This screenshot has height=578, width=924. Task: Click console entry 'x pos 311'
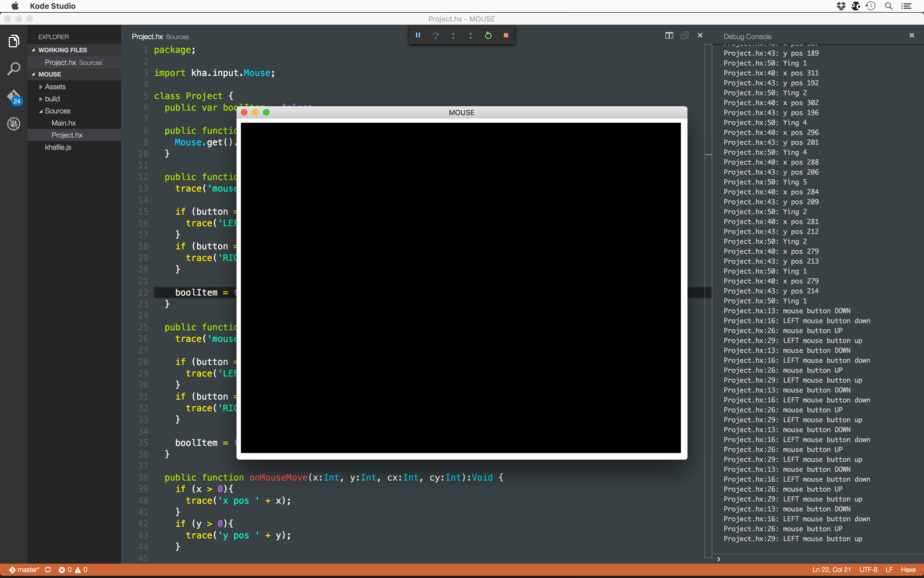click(771, 73)
